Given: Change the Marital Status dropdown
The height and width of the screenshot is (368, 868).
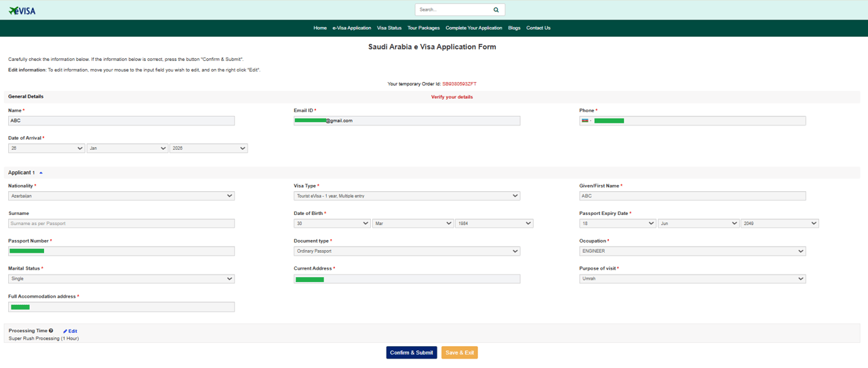Looking at the screenshot, I should coord(121,279).
